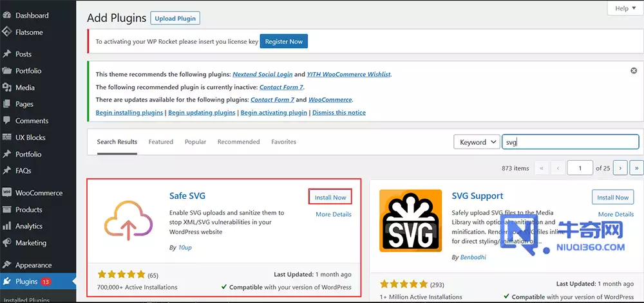Open the Keyword search type dropdown
The image size is (644, 303).
click(477, 142)
